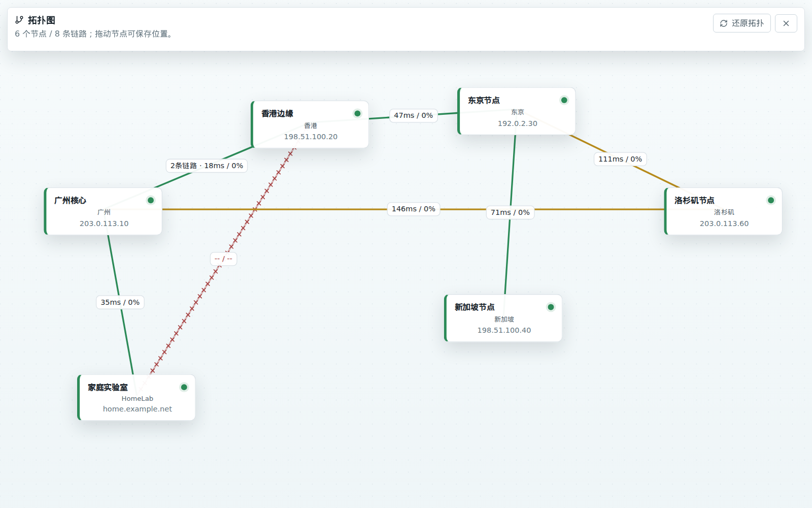Click the 111ms / 0% link label
Viewport: 812px width, 508px height.
tap(620, 159)
